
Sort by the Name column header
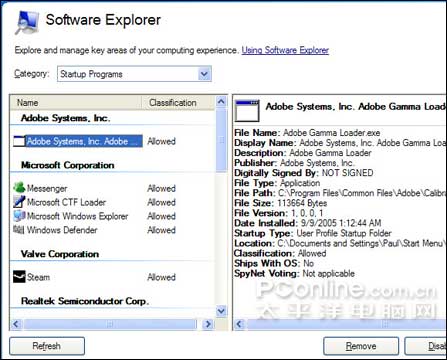click(76, 103)
